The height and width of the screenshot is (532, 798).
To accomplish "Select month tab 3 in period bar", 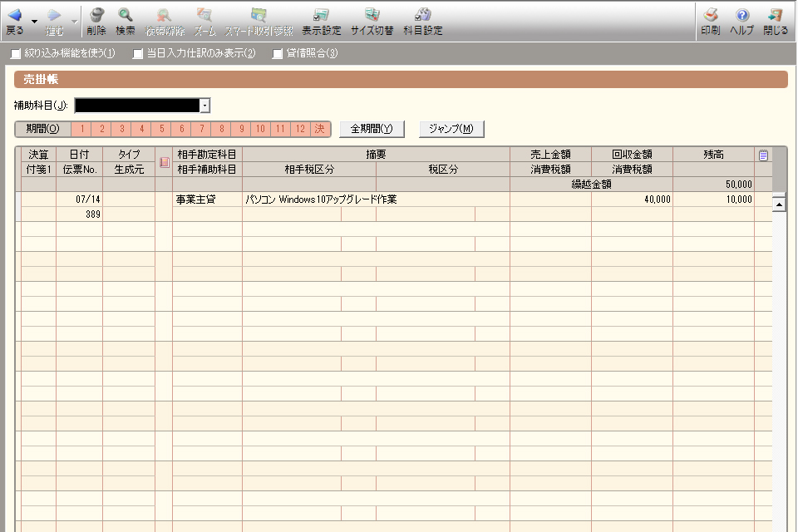I will click(121, 129).
